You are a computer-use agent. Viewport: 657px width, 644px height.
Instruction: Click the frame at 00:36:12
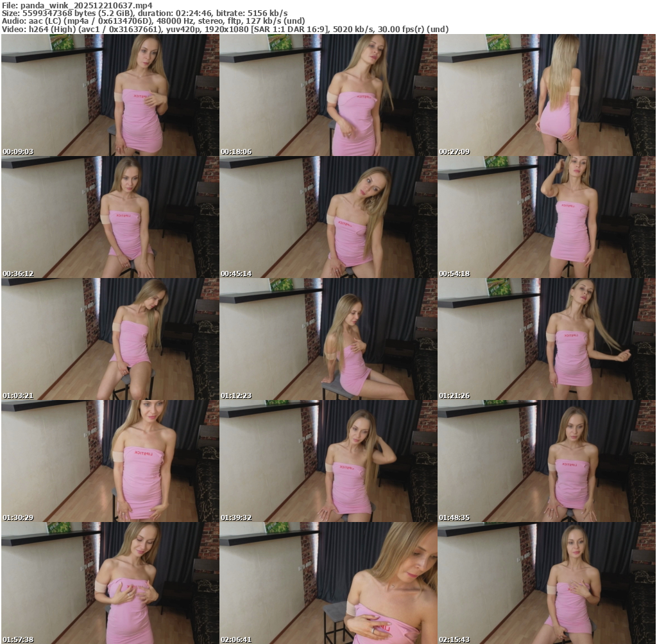pyautogui.click(x=110, y=216)
